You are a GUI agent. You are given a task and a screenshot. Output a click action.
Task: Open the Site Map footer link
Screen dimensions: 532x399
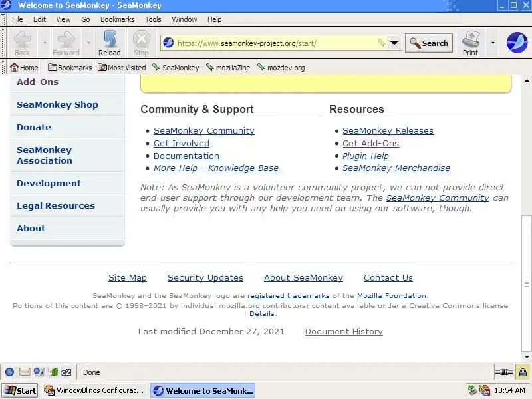coord(128,277)
